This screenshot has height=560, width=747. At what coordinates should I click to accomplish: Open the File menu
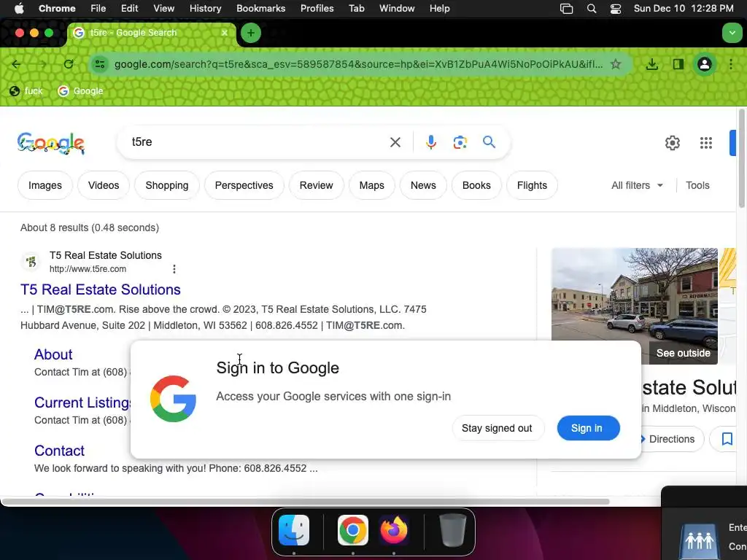pos(98,9)
